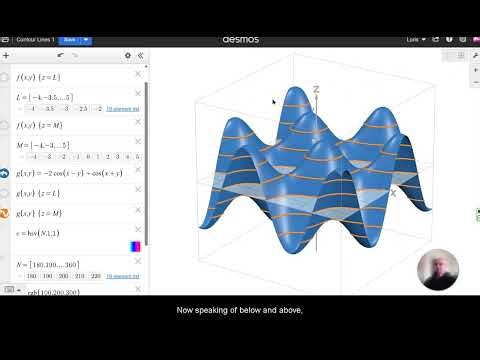Click the x-axis label on graph
Image resolution: width=480 pixels, height=360 pixels.
pyautogui.click(x=393, y=193)
